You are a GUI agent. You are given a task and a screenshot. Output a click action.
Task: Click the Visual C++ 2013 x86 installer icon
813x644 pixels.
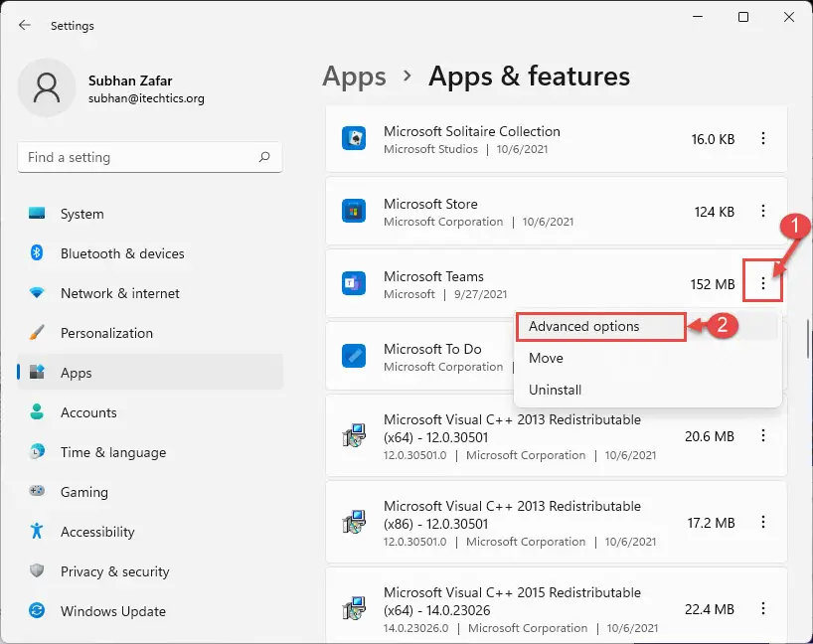pos(354,522)
